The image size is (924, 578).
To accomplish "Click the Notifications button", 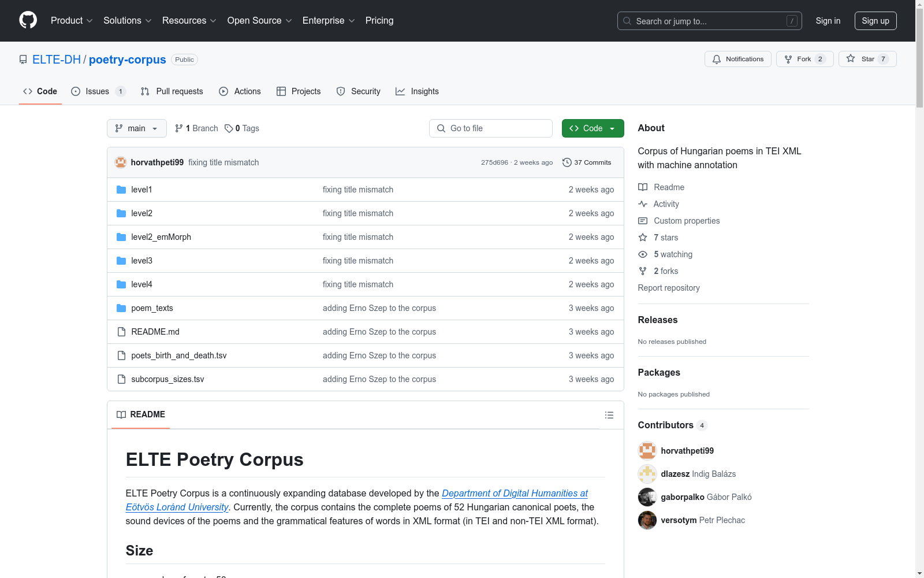I will (x=738, y=59).
